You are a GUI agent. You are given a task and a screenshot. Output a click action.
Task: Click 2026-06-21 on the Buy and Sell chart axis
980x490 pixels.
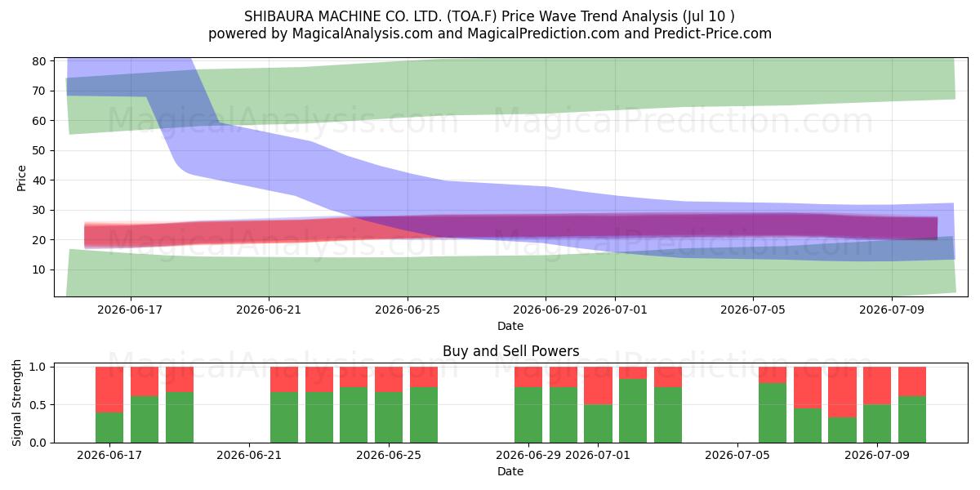pyautogui.click(x=249, y=456)
